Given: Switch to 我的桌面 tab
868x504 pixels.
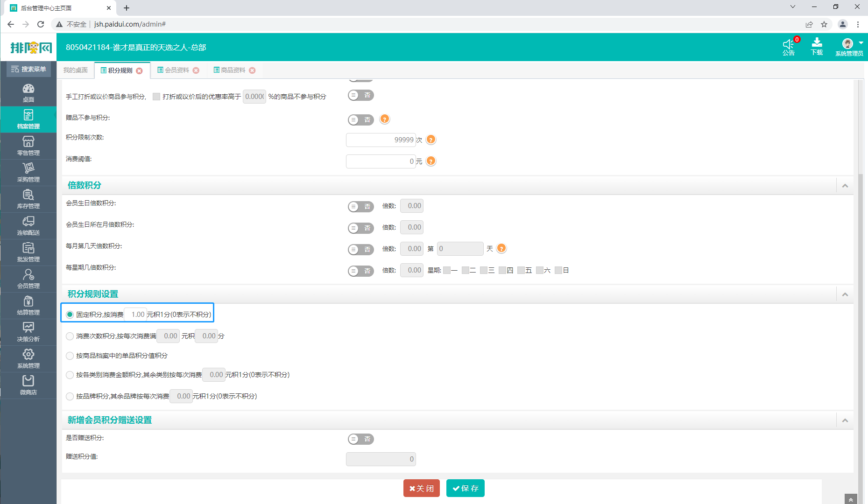Looking at the screenshot, I should (76, 70).
